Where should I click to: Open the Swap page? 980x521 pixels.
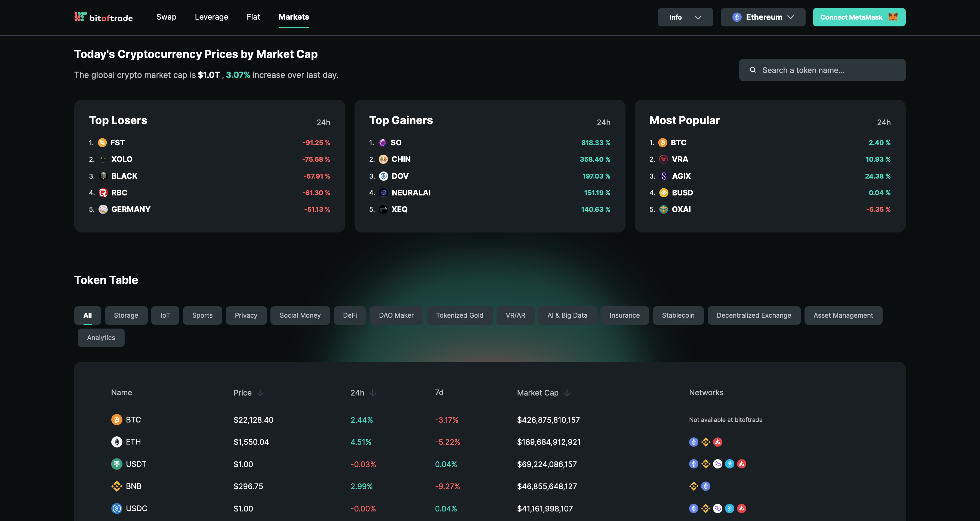click(x=166, y=17)
